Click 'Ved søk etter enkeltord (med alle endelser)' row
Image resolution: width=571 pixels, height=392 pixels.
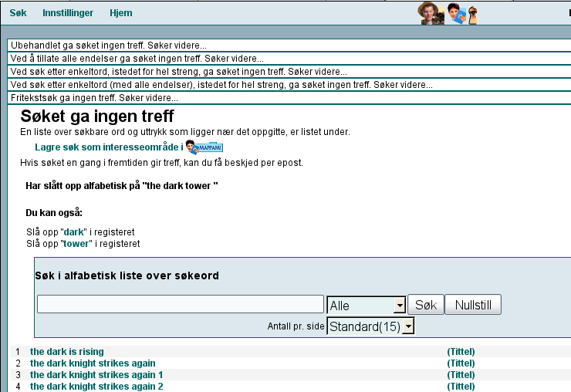click(289, 85)
